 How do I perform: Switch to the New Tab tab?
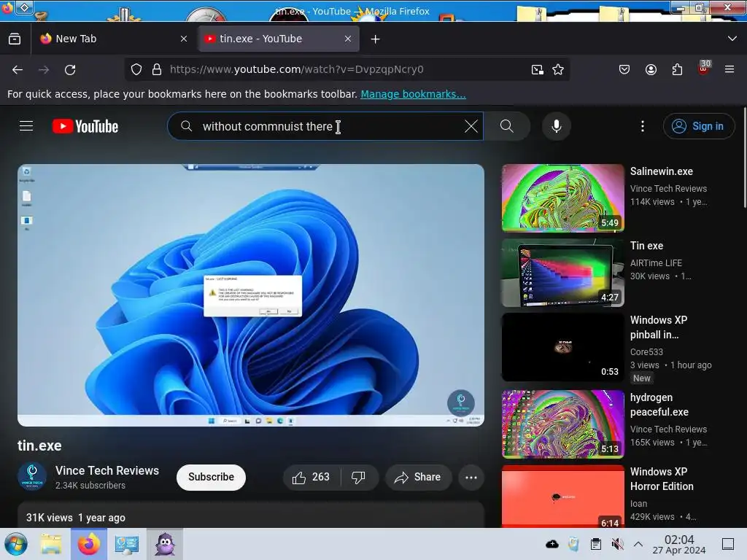coord(113,39)
